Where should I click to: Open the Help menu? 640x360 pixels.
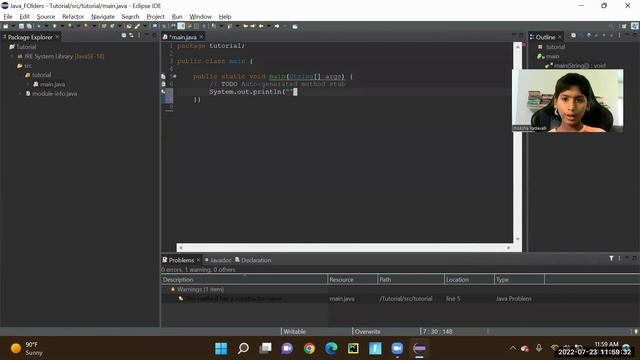coord(225,16)
